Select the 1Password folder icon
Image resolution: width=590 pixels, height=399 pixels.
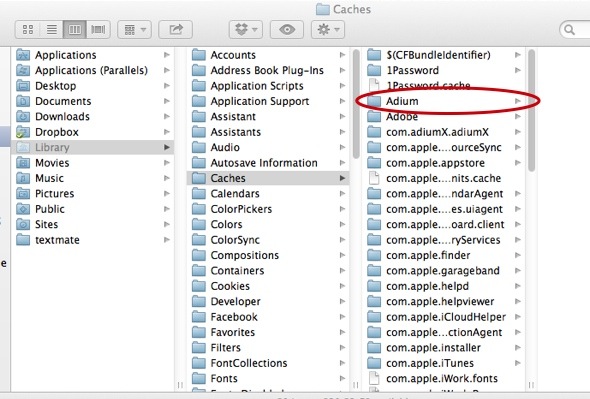tap(374, 70)
